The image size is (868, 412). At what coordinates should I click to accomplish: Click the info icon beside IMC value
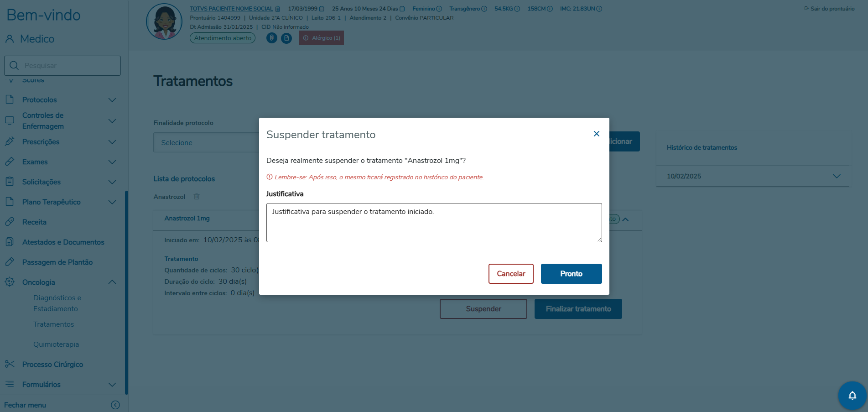pyautogui.click(x=599, y=9)
